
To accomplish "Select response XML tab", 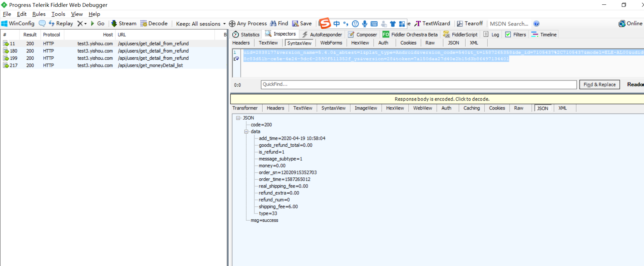I will pyautogui.click(x=562, y=108).
